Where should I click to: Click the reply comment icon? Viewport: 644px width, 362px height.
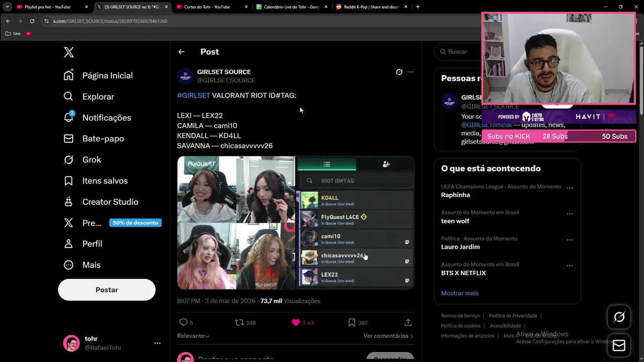pos(184,322)
